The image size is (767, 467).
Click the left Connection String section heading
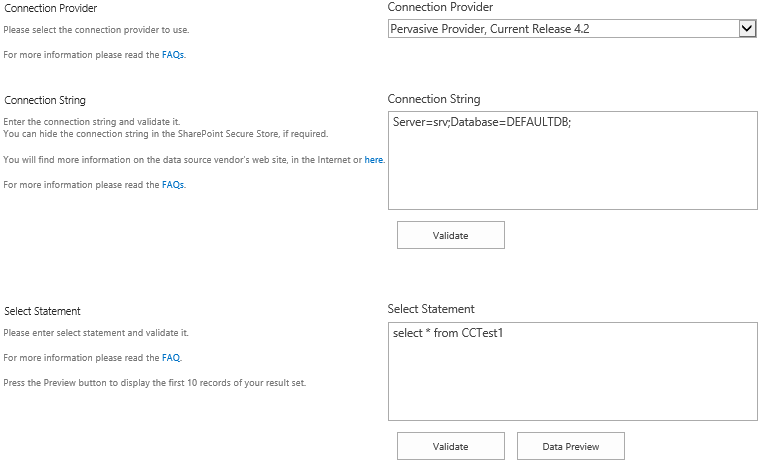point(45,100)
